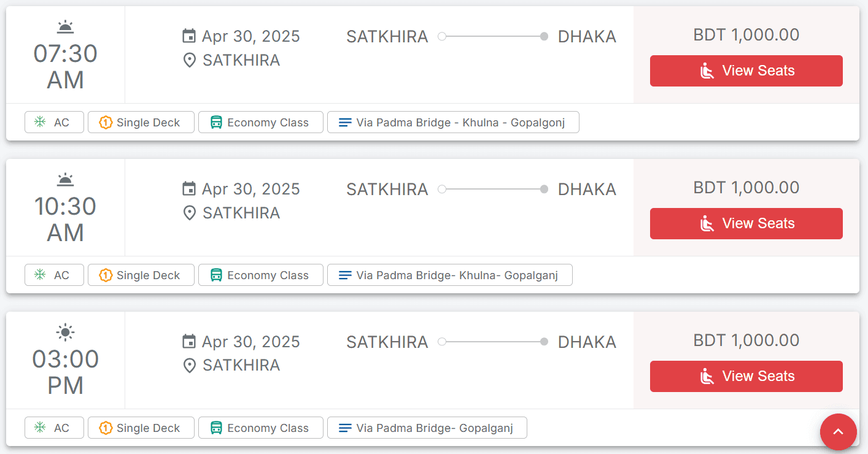The width and height of the screenshot is (868, 454).
Task: Click BDT 1,000.00 price on 03:00 PM trip
Action: pos(746,340)
